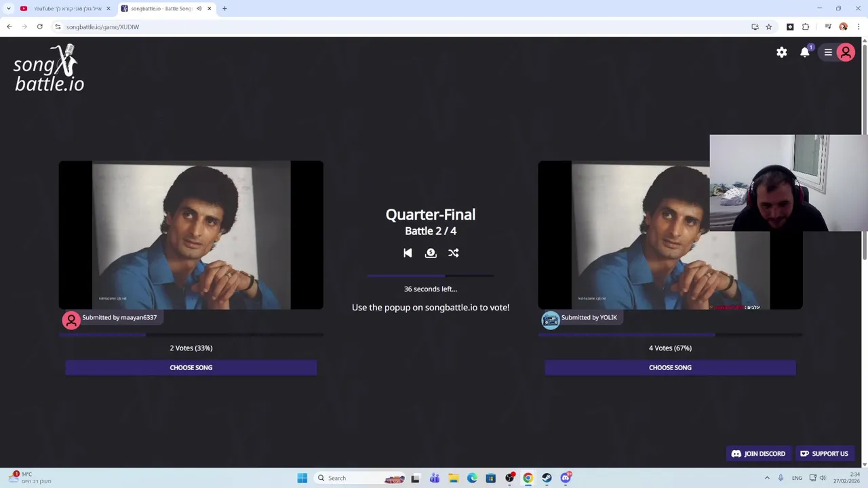Open the notifications bell
This screenshot has width=868, height=488.
[805, 52]
